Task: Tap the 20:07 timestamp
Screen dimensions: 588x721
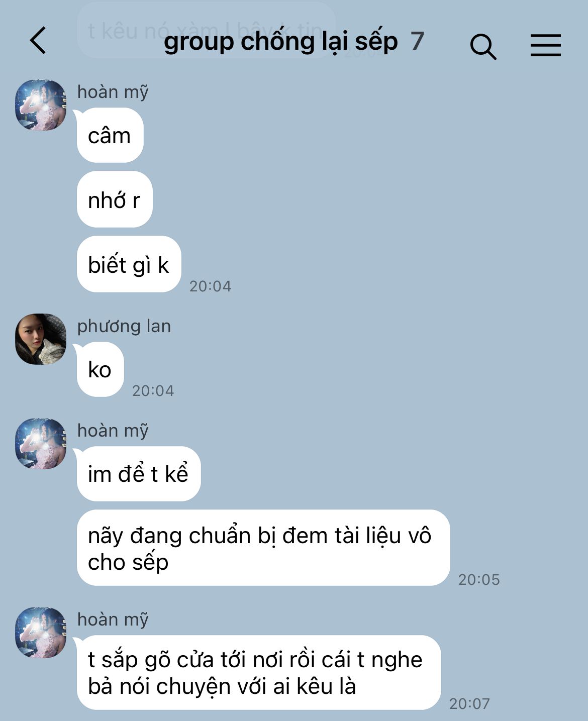Action: coord(469,703)
